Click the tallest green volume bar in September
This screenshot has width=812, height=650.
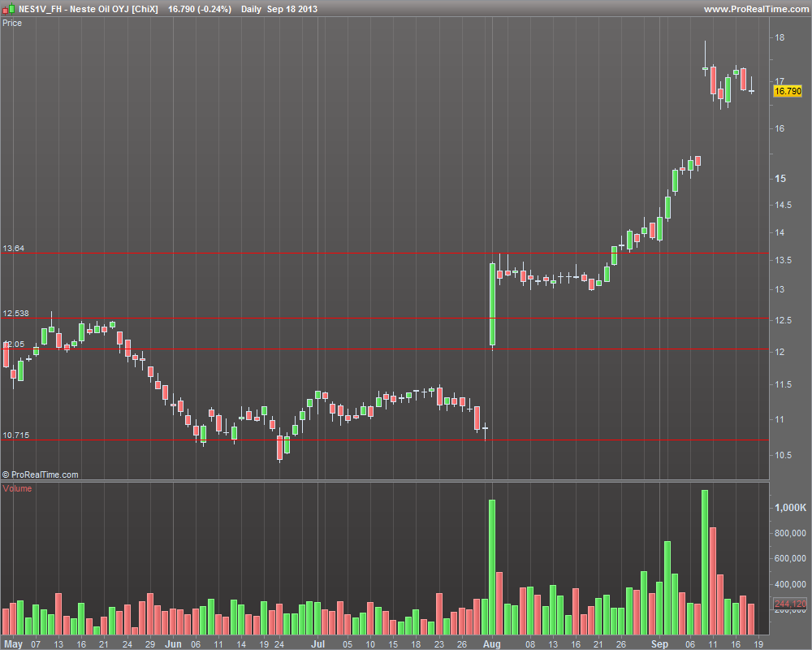[705, 562]
